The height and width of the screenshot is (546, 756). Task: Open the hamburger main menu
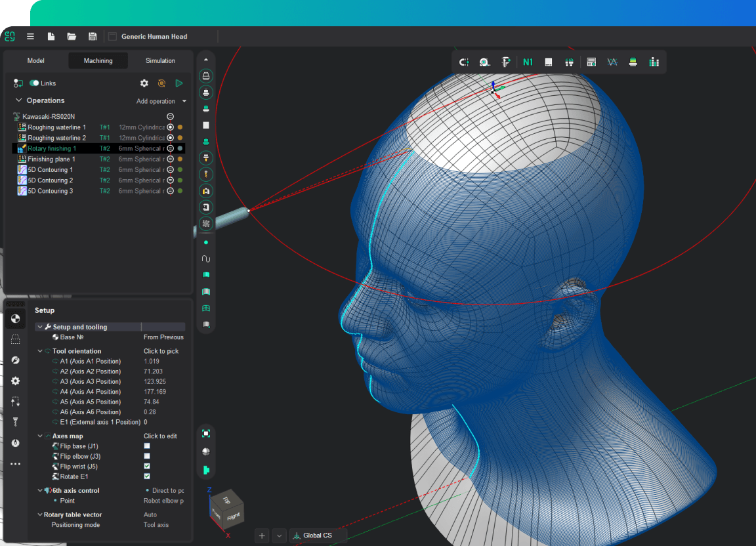coord(30,37)
